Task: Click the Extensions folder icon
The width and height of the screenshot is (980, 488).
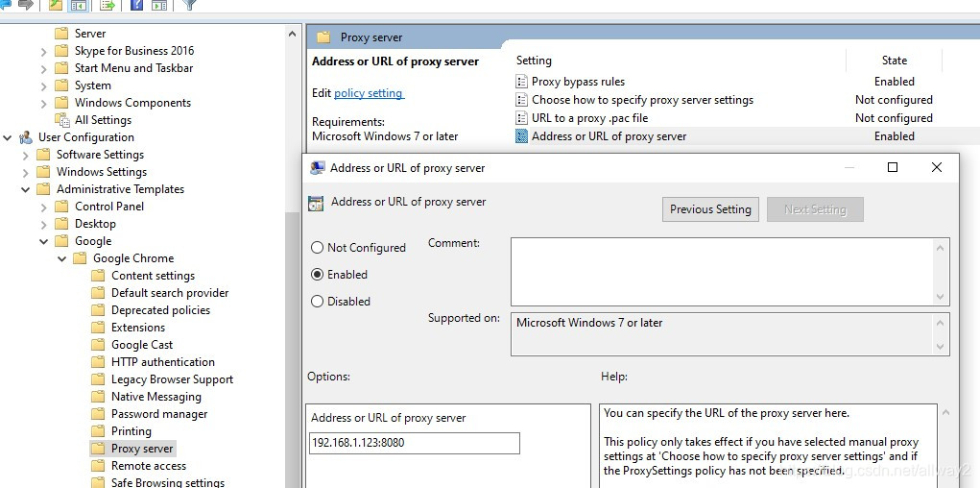Action: (x=98, y=328)
